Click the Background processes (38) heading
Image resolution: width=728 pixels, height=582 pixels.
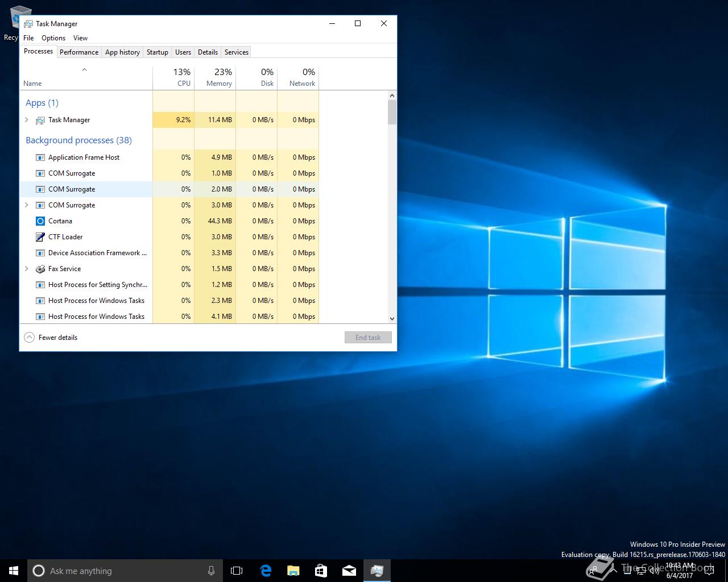(x=78, y=140)
